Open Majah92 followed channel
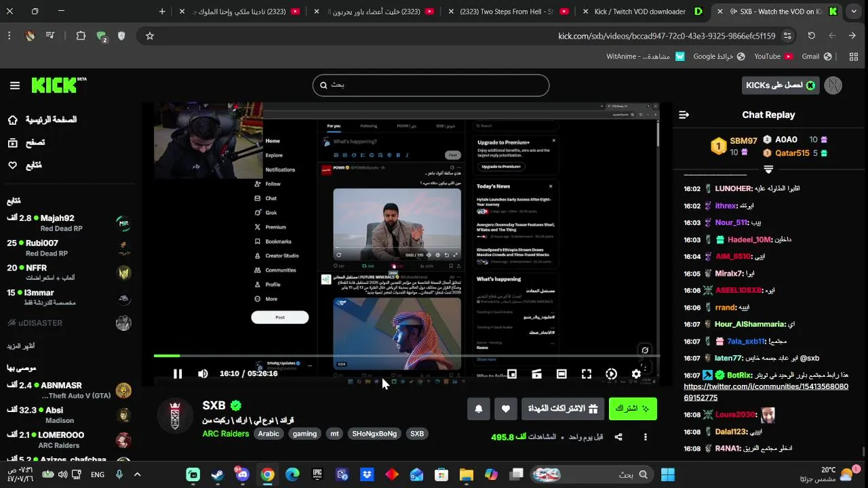The image size is (868, 488). pos(68,223)
